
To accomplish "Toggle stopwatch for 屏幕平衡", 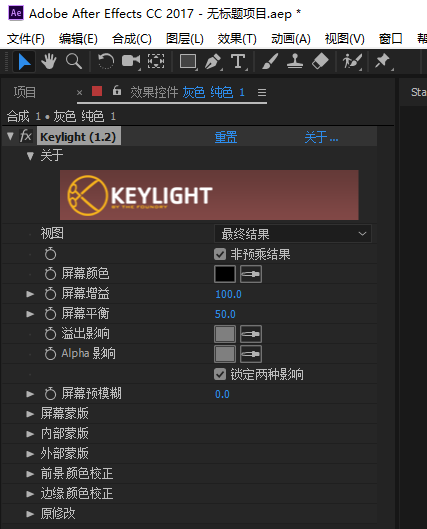I will coord(50,314).
